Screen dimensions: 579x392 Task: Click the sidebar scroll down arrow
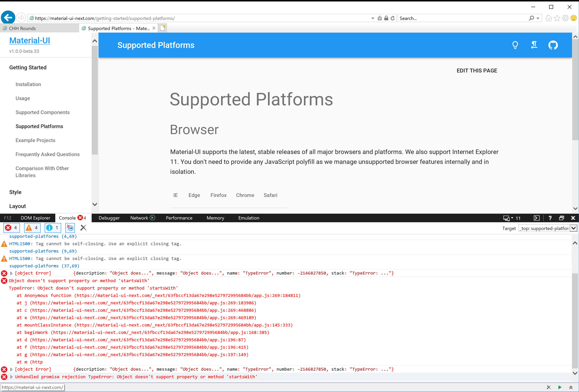tap(95, 204)
